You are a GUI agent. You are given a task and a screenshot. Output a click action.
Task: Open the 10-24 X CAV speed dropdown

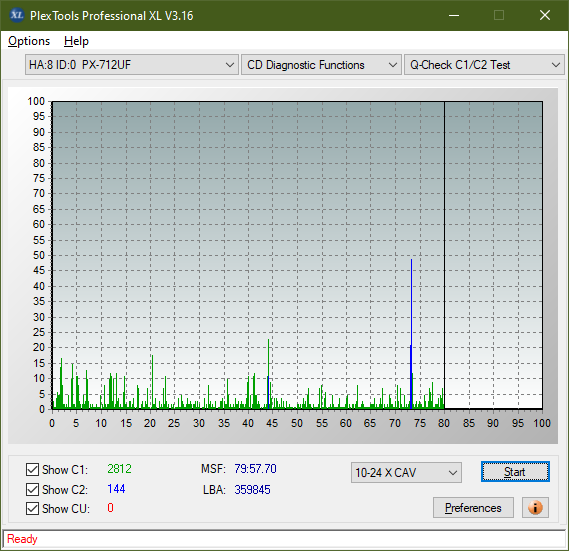pyautogui.click(x=406, y=472)
